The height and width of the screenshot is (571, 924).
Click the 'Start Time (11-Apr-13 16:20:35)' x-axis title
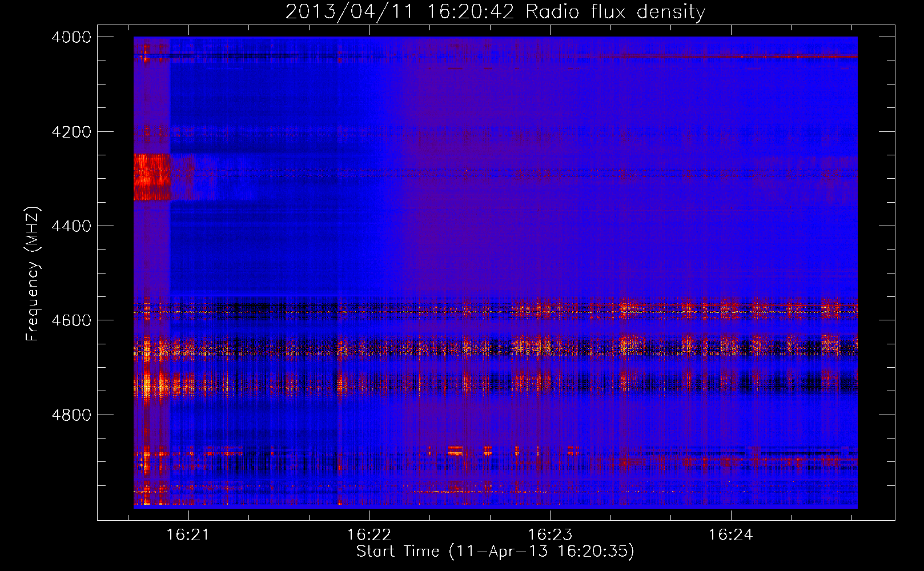(495, 552)
